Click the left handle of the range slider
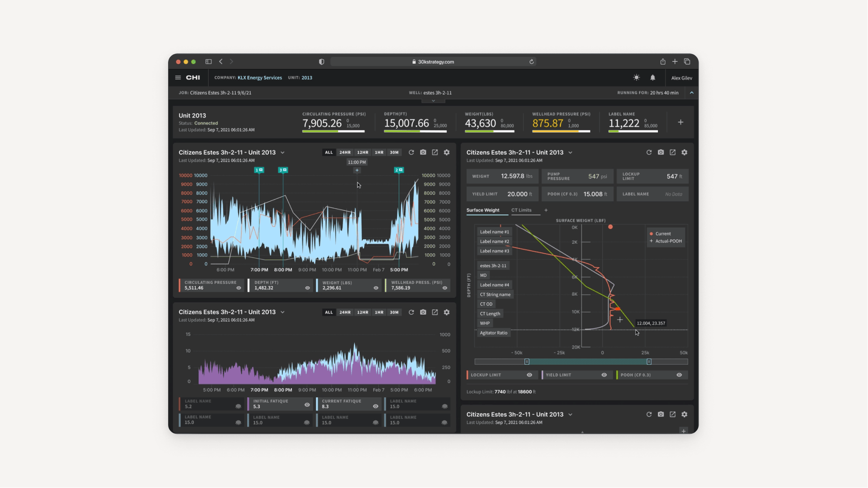The width and height of the screenshot is (868, 488). [526, 362]
